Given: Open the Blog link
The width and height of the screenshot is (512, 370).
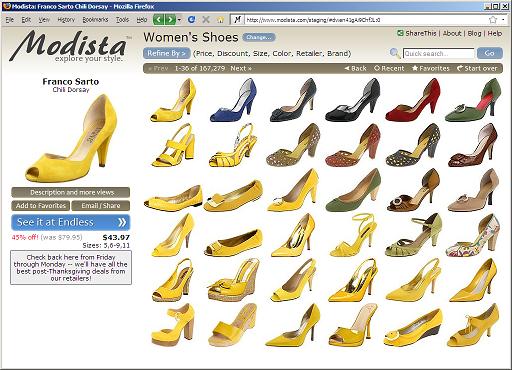Looking at the screenshot, I should click(x=474, y=33).
